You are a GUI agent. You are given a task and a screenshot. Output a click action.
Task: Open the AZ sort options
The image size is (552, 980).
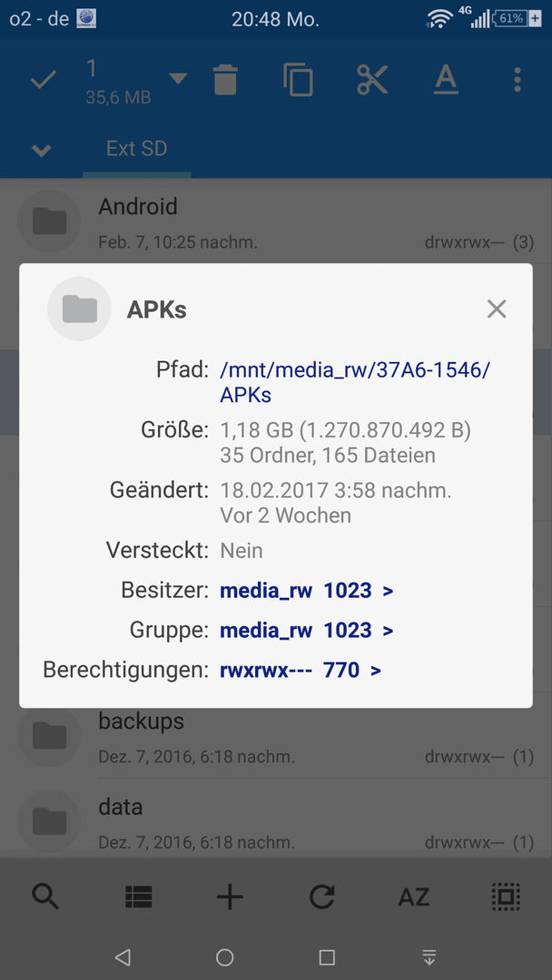414,897
